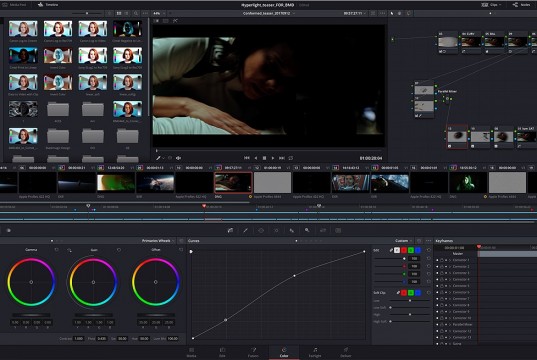Reset the Gamma color wheel
The height and width of the screenshot is (360, 537).
click(x=57, y=250)
